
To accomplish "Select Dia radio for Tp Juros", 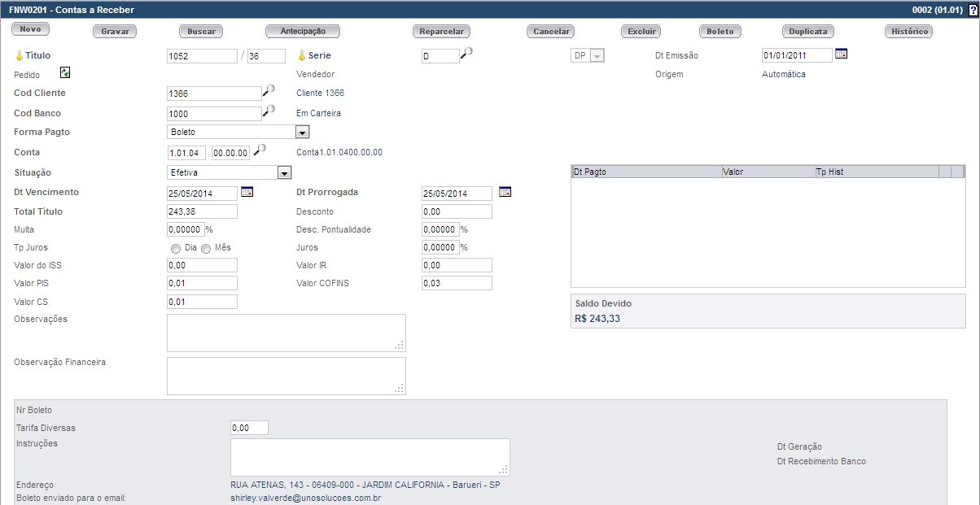I will 176,249.
